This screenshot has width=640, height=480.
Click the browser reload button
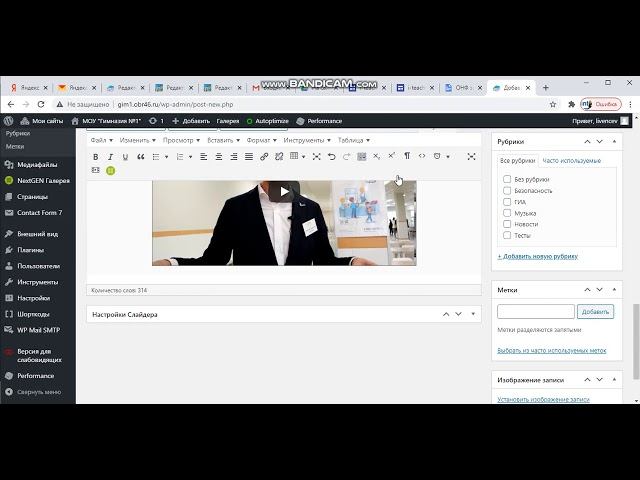pyautogui.click(x=41, y=104)
